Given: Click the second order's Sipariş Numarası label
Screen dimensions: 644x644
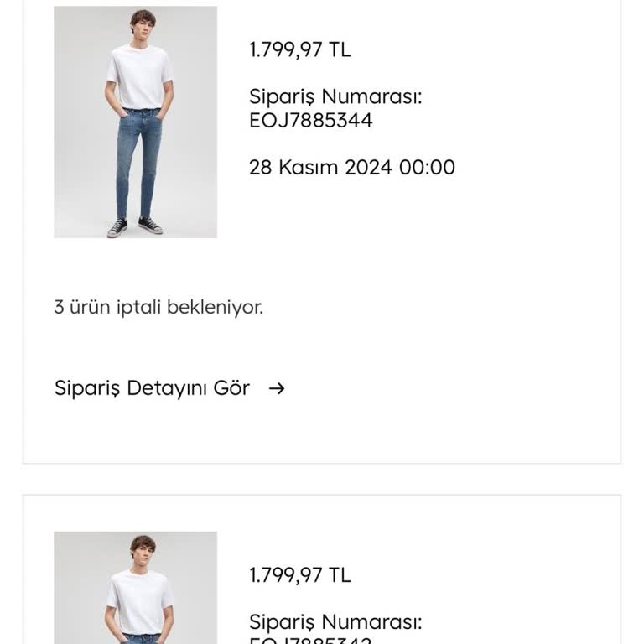Looking at the screenshot, I should 335,622.
